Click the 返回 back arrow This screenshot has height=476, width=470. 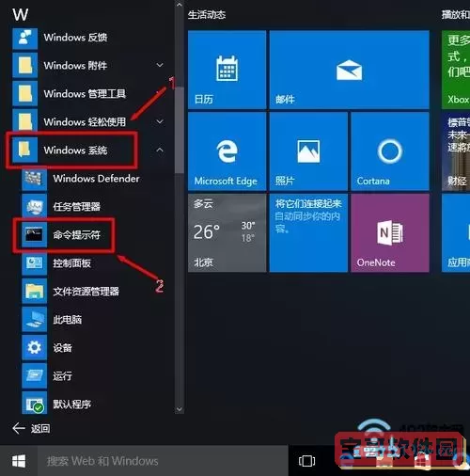[x=19, y=428]
